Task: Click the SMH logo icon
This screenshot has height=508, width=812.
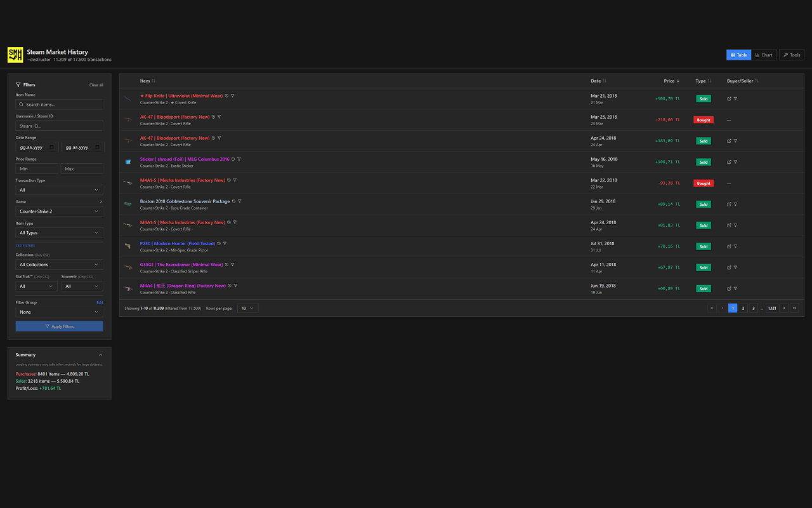Action: (15, 55)
